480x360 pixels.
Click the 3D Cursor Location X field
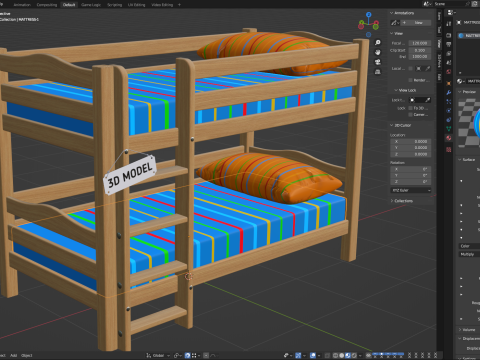click(411, 142)
